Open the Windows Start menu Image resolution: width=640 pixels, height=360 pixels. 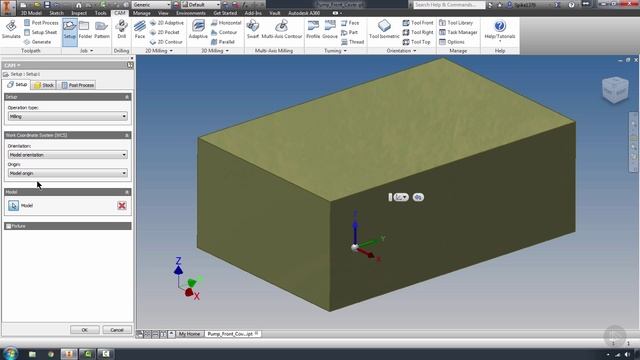point(10,353)
